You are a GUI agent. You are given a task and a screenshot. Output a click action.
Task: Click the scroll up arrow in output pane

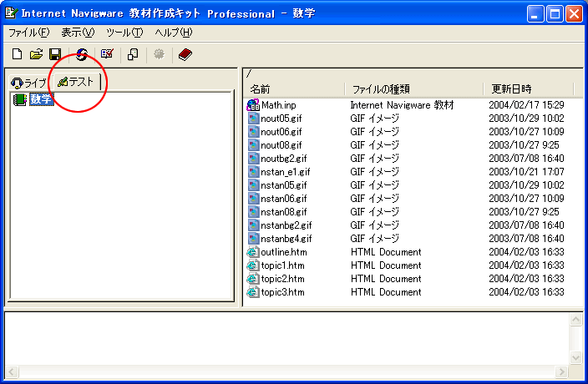576,320
